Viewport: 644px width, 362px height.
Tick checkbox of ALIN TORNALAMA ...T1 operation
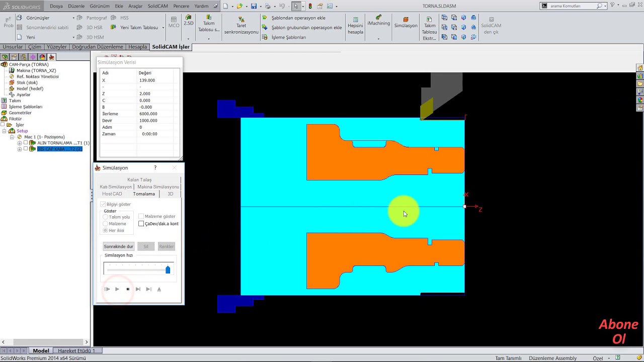click(26, 143)
